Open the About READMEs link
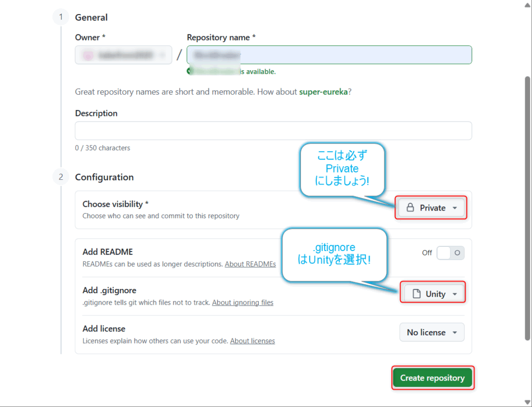The image size is (532, 407). [250, 264]
